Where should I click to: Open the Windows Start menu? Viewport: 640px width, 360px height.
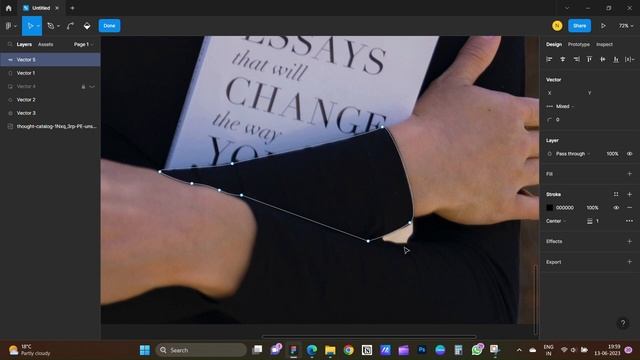pos(145,350)
